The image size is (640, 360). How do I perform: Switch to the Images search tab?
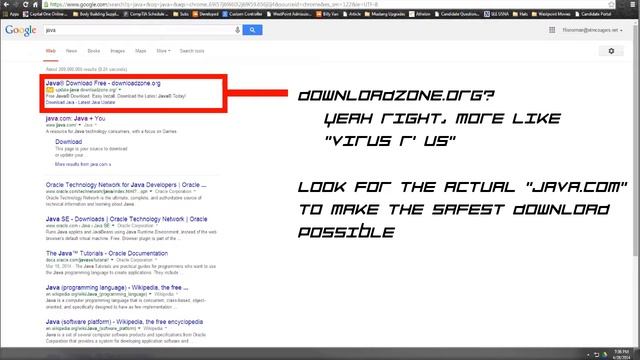coord(118,51)
